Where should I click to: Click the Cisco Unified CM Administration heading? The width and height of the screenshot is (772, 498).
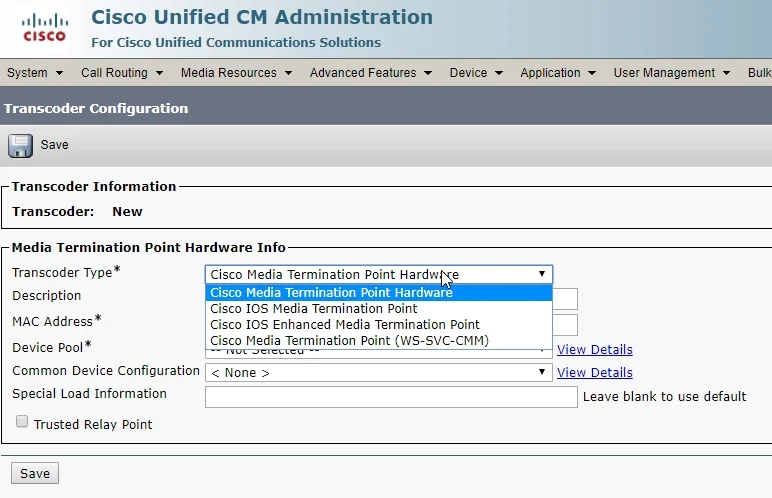pos(262,17)
